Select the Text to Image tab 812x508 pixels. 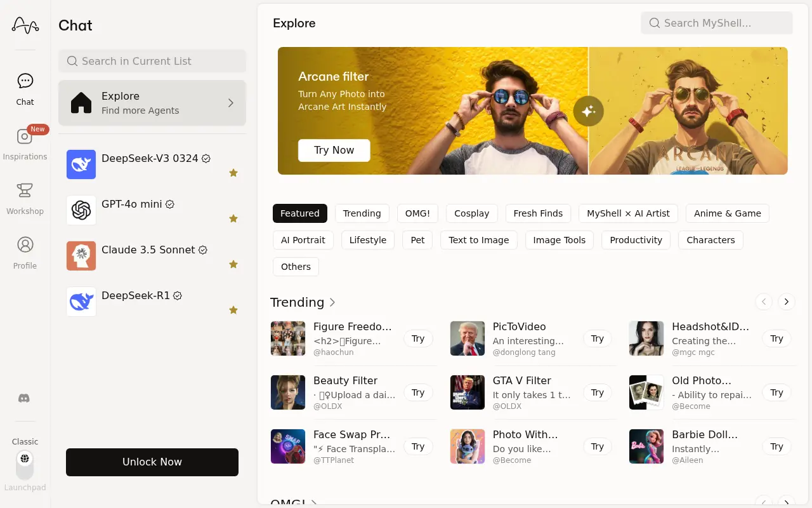pyautogui.click(x=479, y=240)
